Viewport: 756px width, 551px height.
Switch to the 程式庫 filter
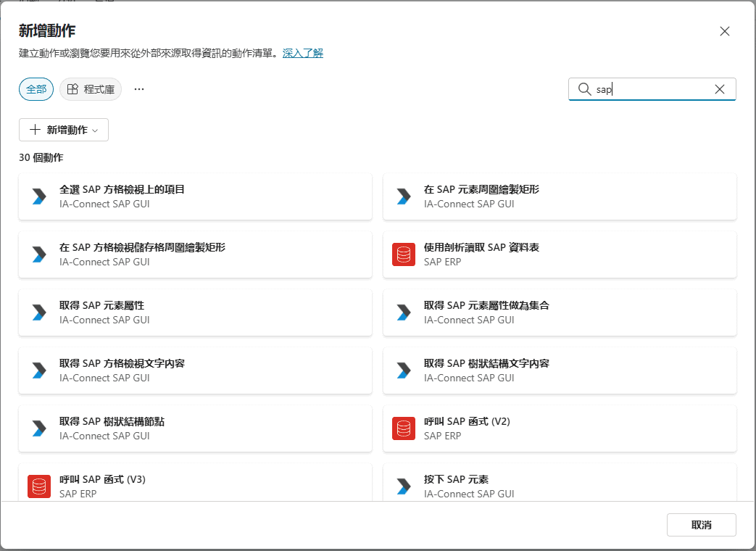tap(91, 89)
